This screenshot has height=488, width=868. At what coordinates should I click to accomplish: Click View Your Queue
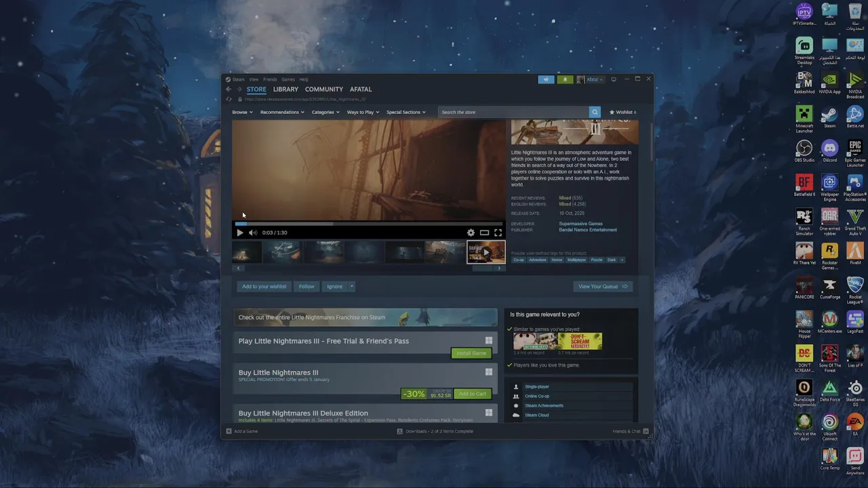pyautogui.click(x=603, y=286)
